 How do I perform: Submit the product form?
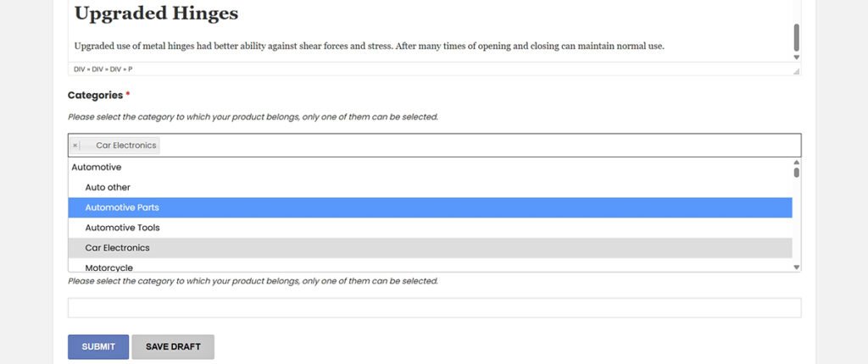pyautogui.click(x=98, y=347)
